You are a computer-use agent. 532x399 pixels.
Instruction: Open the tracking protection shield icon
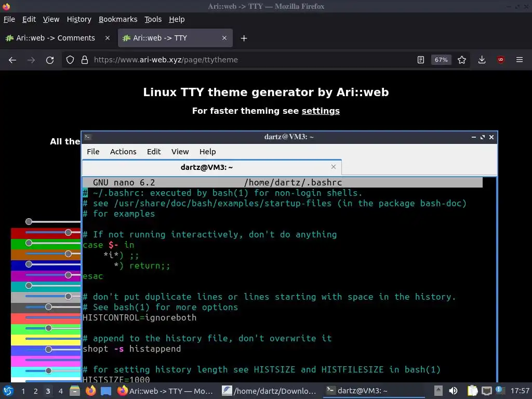(x=70, y=60)
